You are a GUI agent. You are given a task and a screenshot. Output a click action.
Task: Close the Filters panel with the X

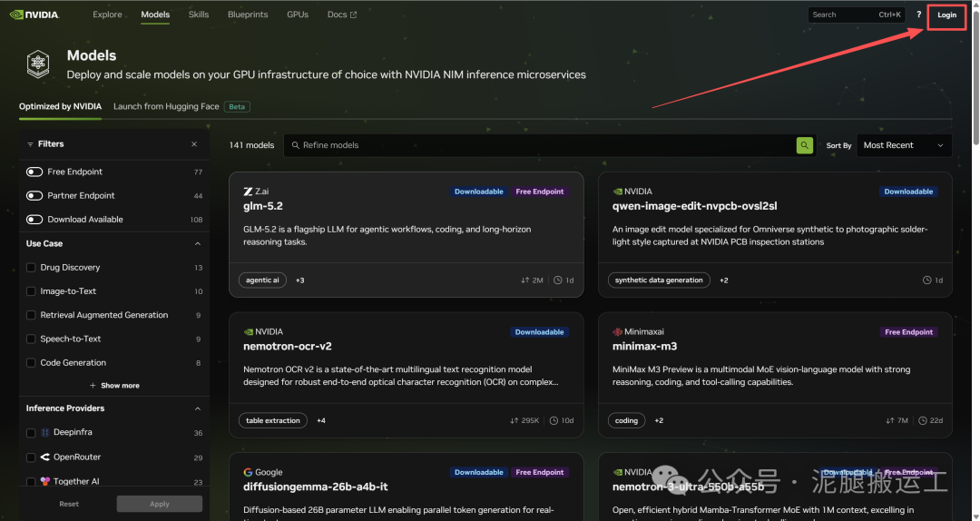coord(194,143)
